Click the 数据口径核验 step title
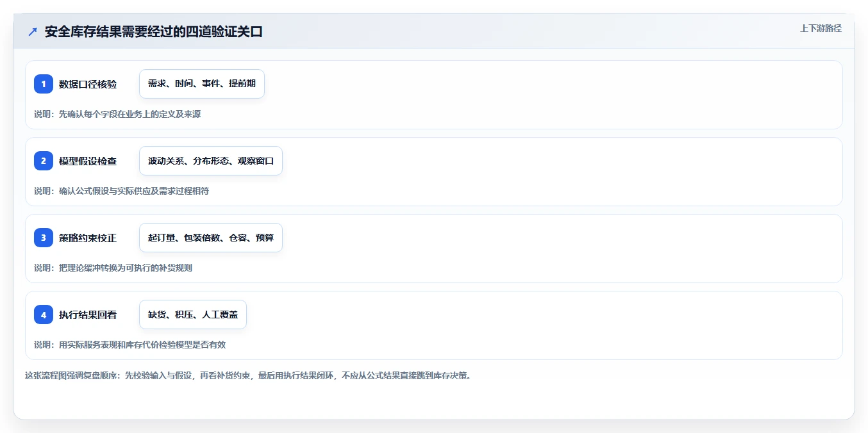 pyautogui.click(x=88, y=84)
